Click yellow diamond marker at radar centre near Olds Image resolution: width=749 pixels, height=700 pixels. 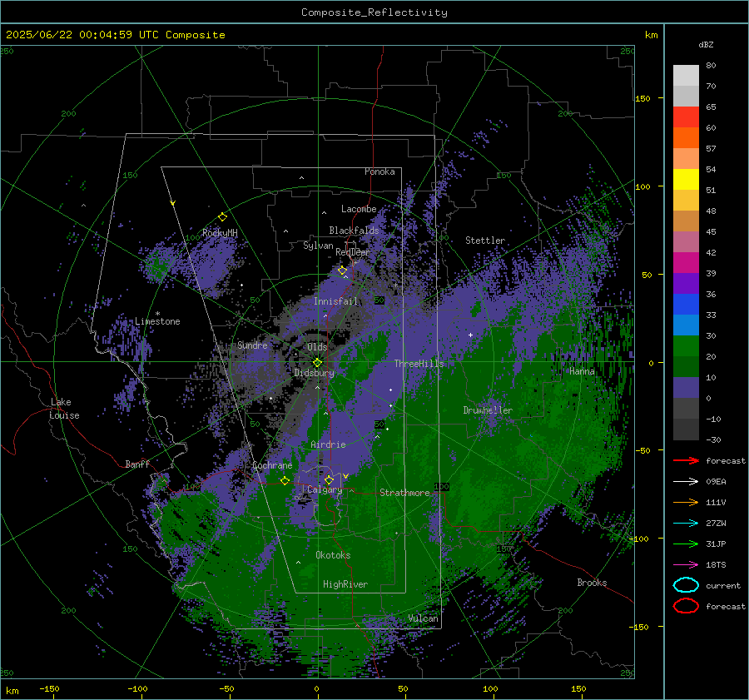317,363
